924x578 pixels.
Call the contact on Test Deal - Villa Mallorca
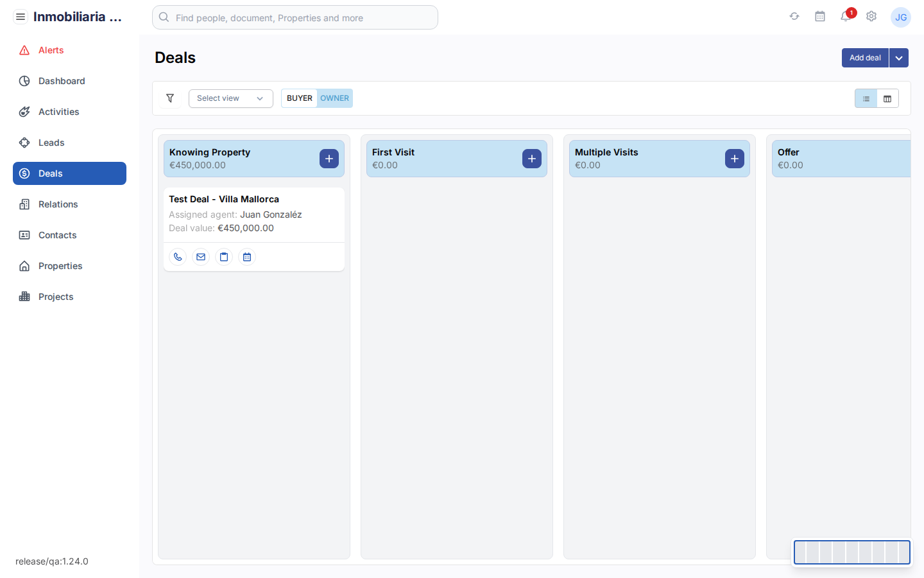point(178,256)
